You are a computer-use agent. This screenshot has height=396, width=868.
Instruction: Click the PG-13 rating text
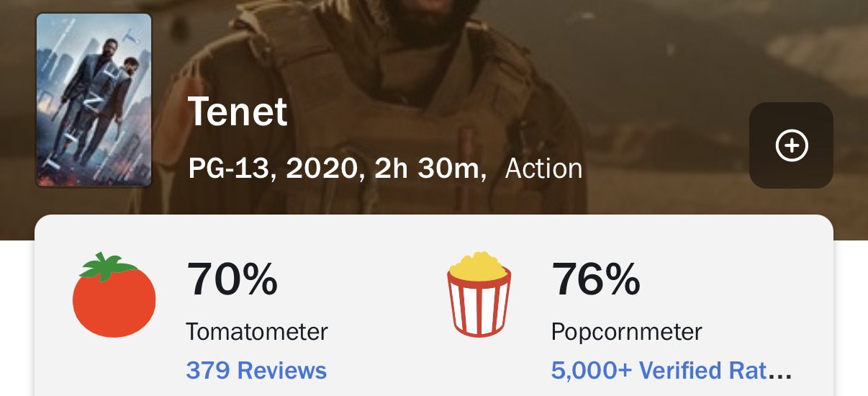[x=230, y=169]
